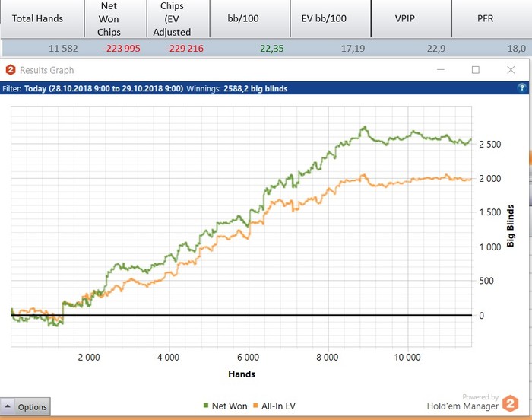Click the Net Won legend label
532x420 pixels.
pos(230,406)
